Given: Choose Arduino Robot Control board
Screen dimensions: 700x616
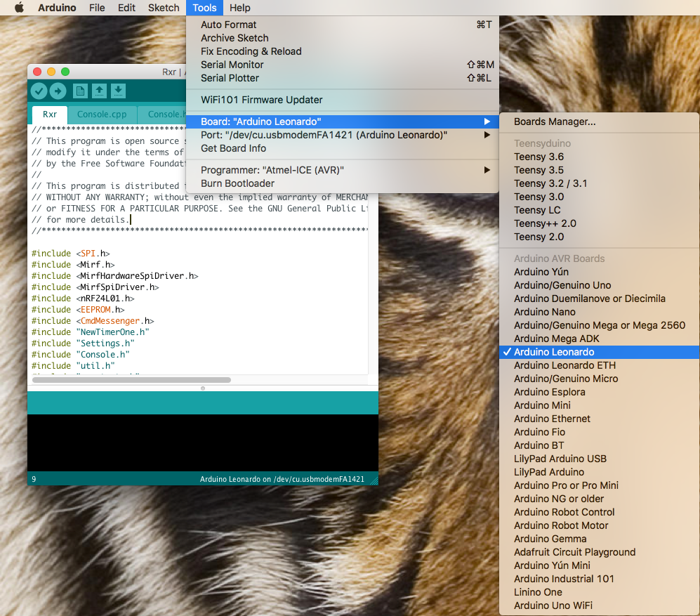Looking at the screenshot, I should [600, 512].
